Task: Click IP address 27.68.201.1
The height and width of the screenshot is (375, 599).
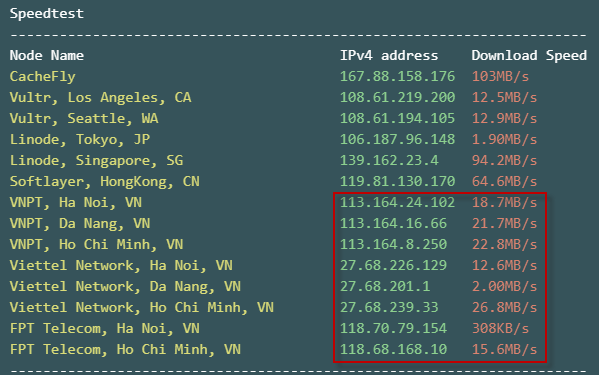Action: pyautogui.click(x=385, y=286)
